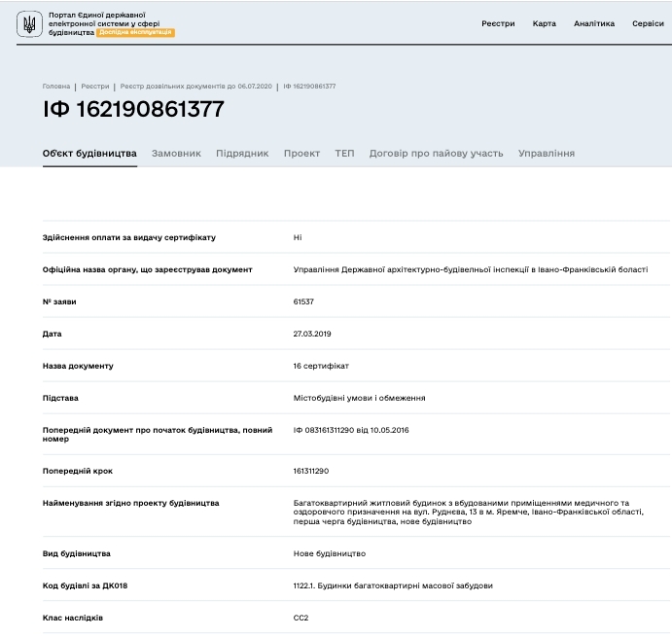
Task: Open the Реєстри menu in header
Action: (498, 23)
